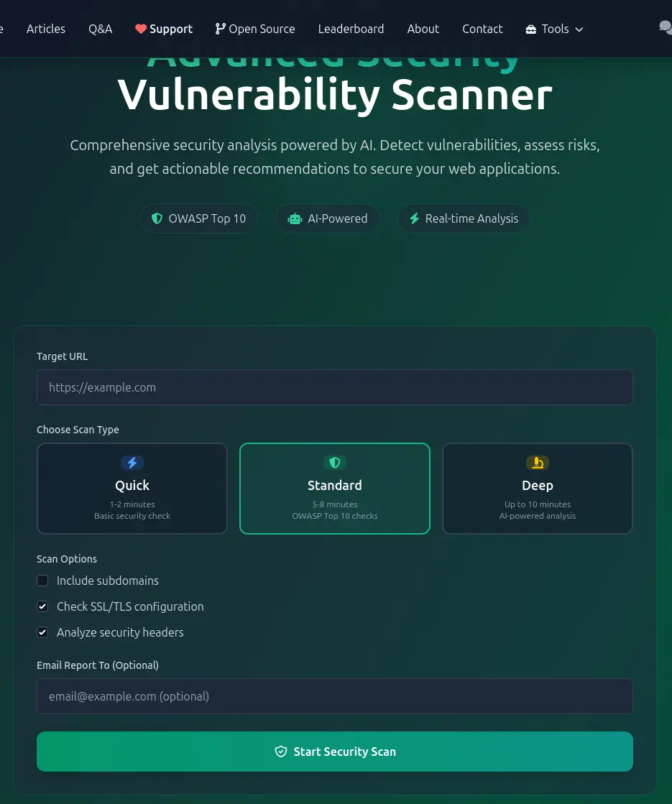
Task: Click the microscope icon on Deep scan card
Action: pyautogui.click(x=537, y=463)
